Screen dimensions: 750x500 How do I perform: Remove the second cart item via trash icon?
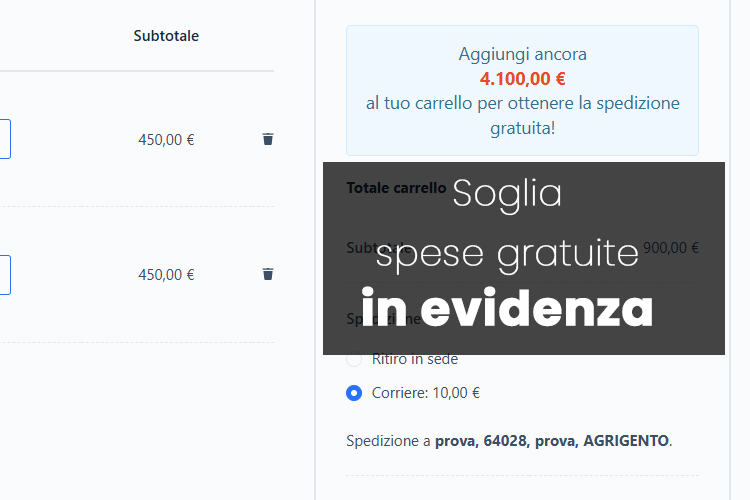(267, 274)
